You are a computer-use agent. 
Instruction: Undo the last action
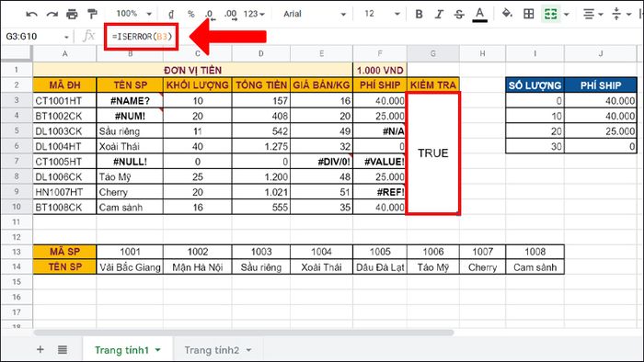point(31,15)
